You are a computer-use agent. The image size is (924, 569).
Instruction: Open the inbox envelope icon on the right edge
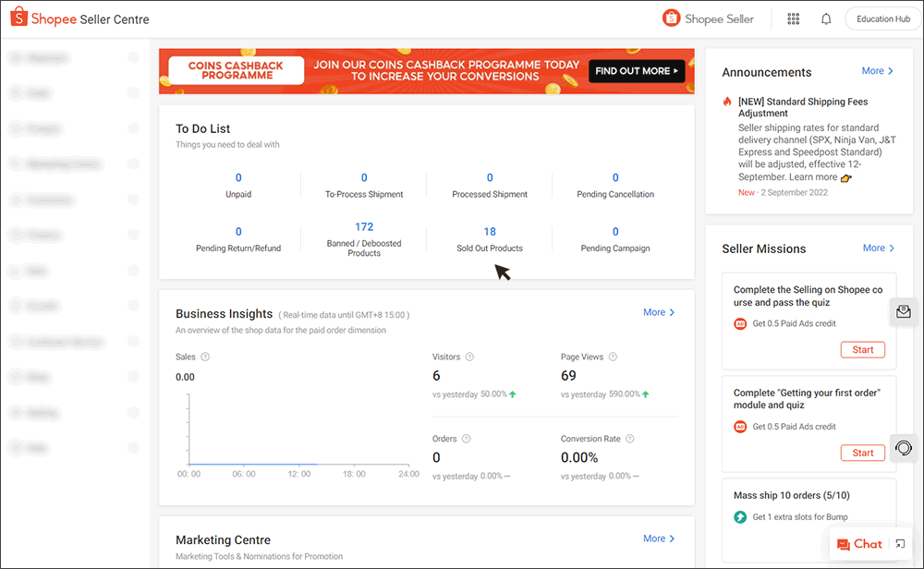(904, 311)
